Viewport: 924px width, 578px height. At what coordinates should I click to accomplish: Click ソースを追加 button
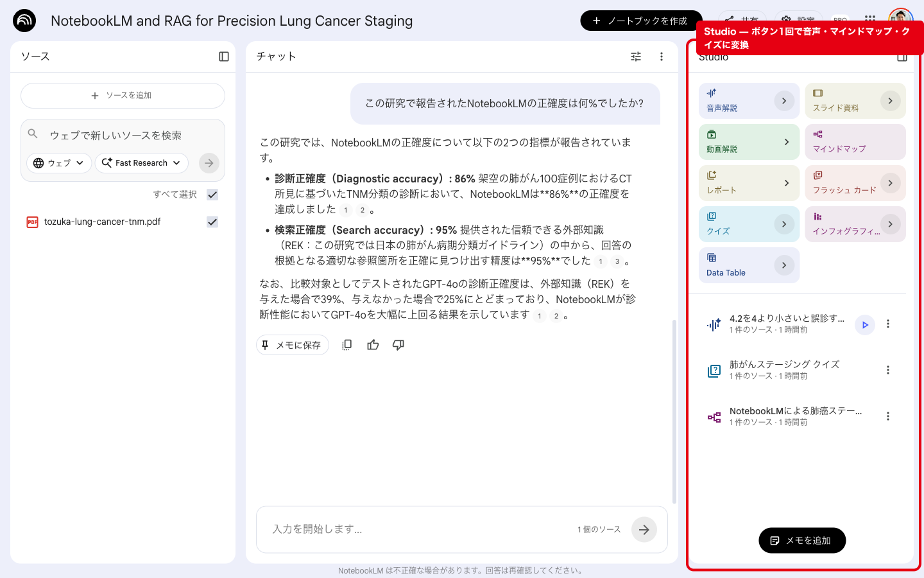coord(123,96)
